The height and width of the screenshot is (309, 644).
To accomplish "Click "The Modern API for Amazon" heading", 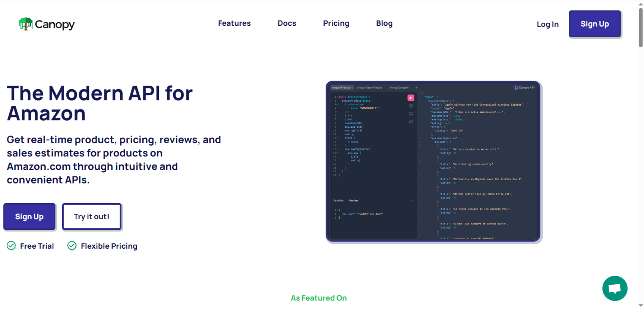I will coord(100,103).
